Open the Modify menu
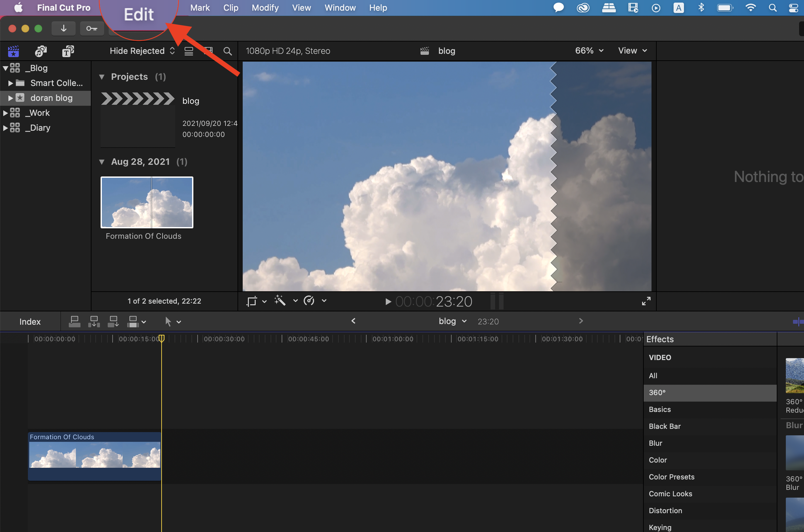This screenshot has height=532, width=804. tap(265, 8)
